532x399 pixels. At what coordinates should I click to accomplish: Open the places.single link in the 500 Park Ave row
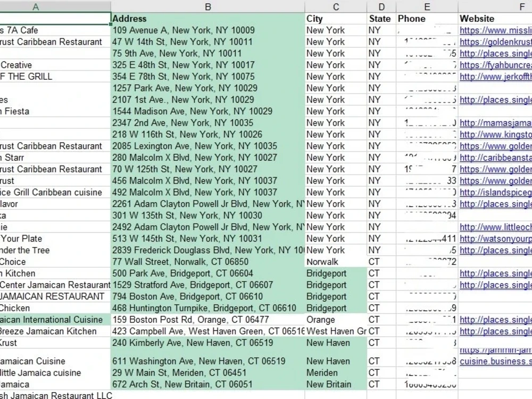click(496, 273)
